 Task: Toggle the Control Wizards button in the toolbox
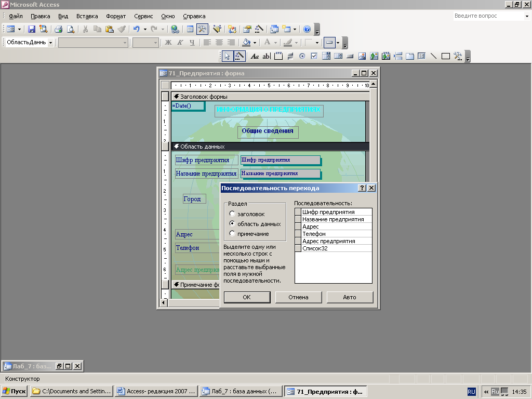(240, 56)
